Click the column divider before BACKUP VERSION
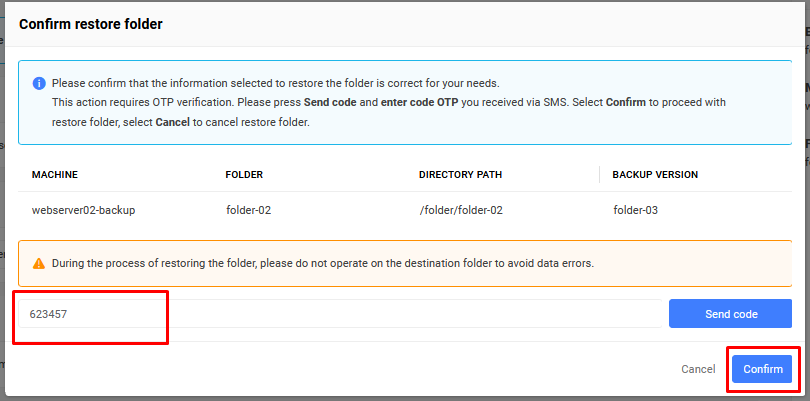Image resolution: width=810 pixels, height=401 pixels. 599,175
